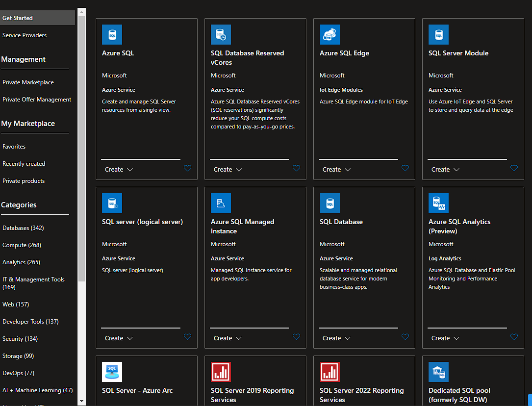The height and width of the screenshot is (406, 532).
Task: Expand Create dropdown for Azure SQL Analytics (Preview)
Action: click(446, 338)
